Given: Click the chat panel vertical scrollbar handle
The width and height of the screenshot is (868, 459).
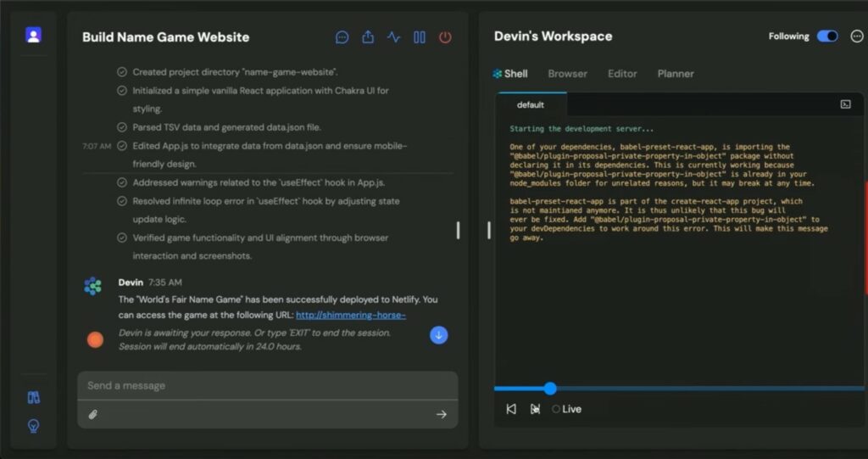Looking at the screenshot, I should click(x=458, y=231).
